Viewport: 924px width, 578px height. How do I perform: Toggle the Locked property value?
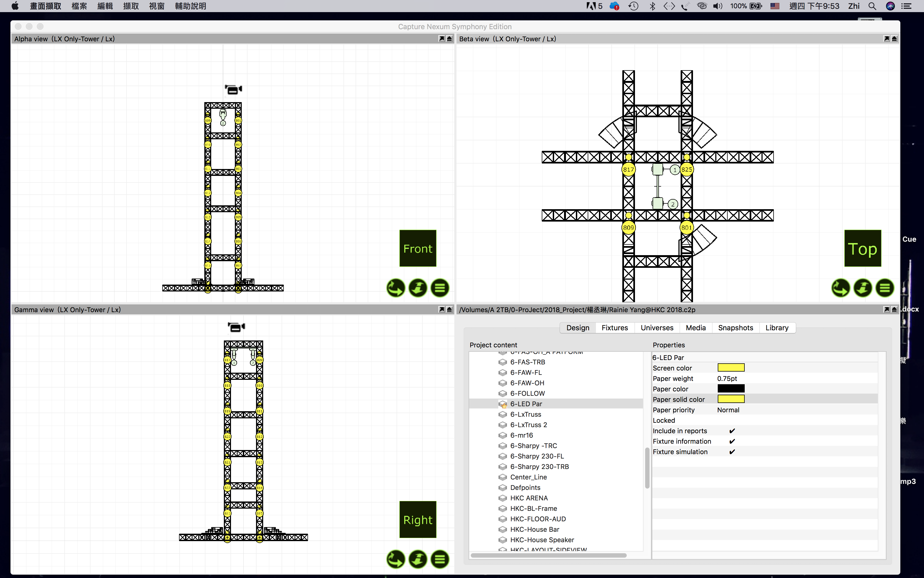coord(797,421)
